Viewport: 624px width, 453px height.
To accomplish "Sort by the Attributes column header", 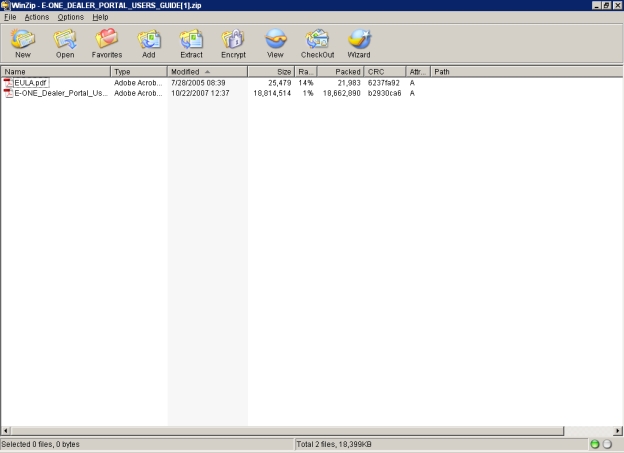I will [x=418, y=72].
